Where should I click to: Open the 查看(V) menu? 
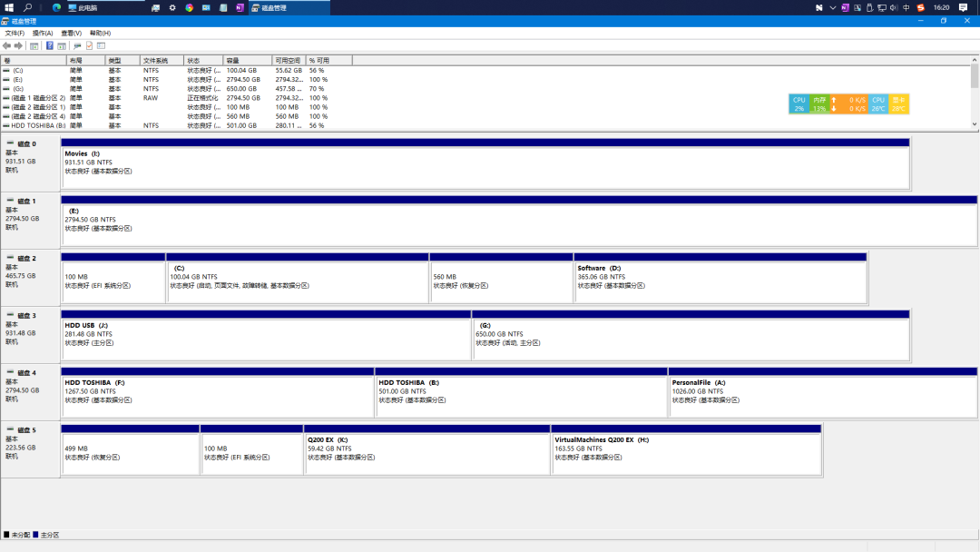(71, 33)
